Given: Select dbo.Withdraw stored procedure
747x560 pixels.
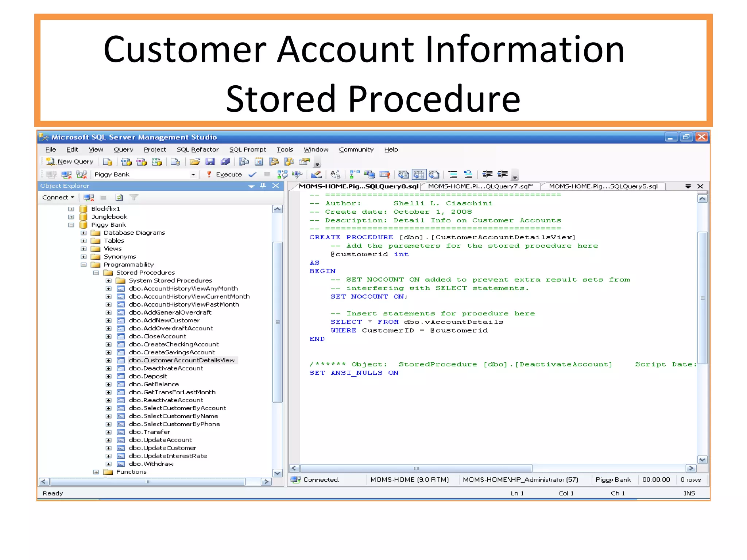Looking at the screenshot, I should coord(151,464).
